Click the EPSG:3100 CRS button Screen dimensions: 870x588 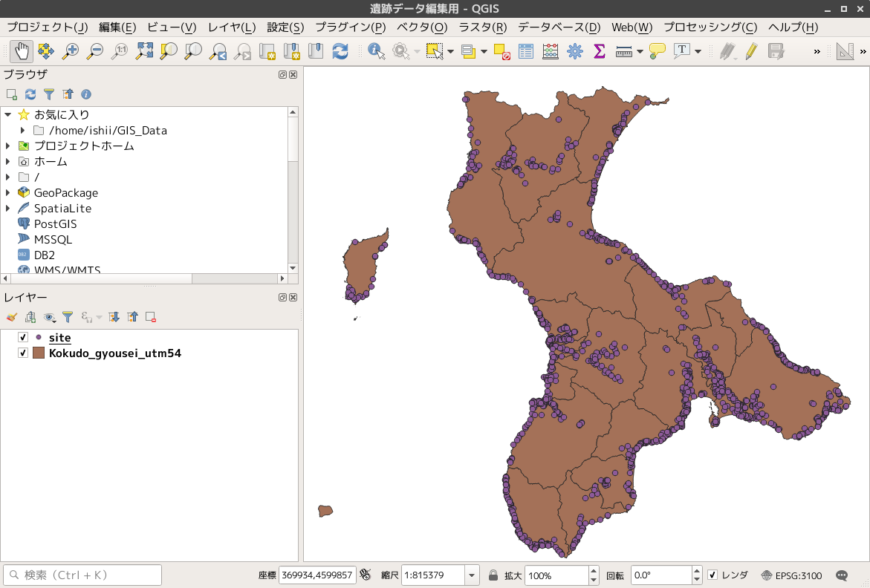792,575
